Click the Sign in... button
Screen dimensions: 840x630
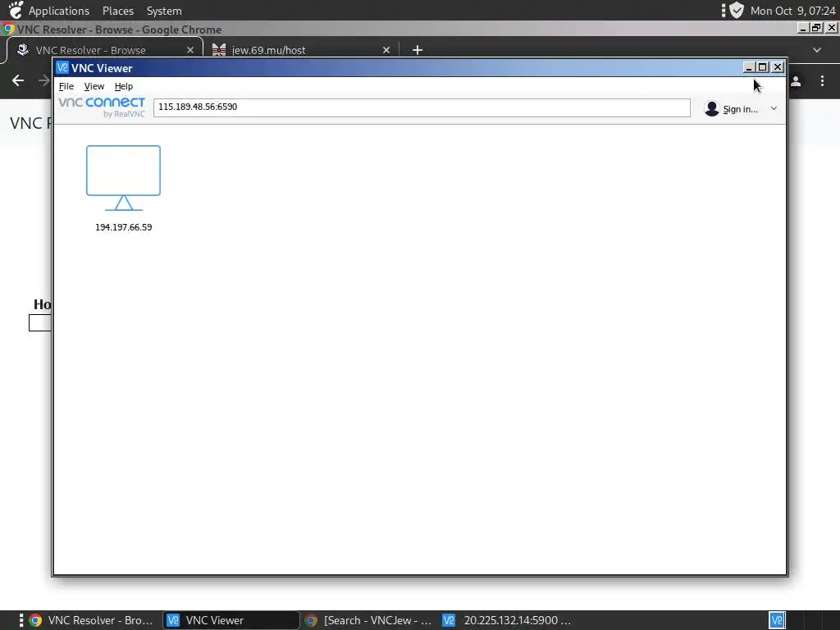coord(741,109)
